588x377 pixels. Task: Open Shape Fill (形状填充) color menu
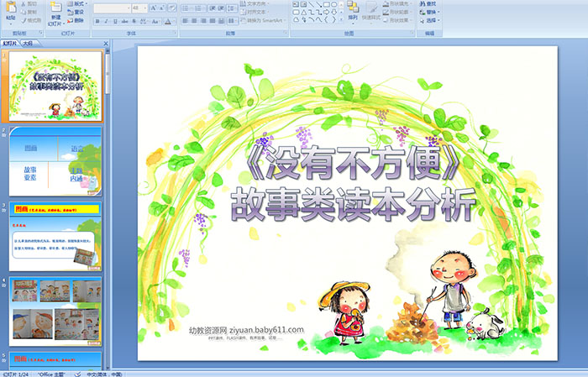tap(396, 3)
